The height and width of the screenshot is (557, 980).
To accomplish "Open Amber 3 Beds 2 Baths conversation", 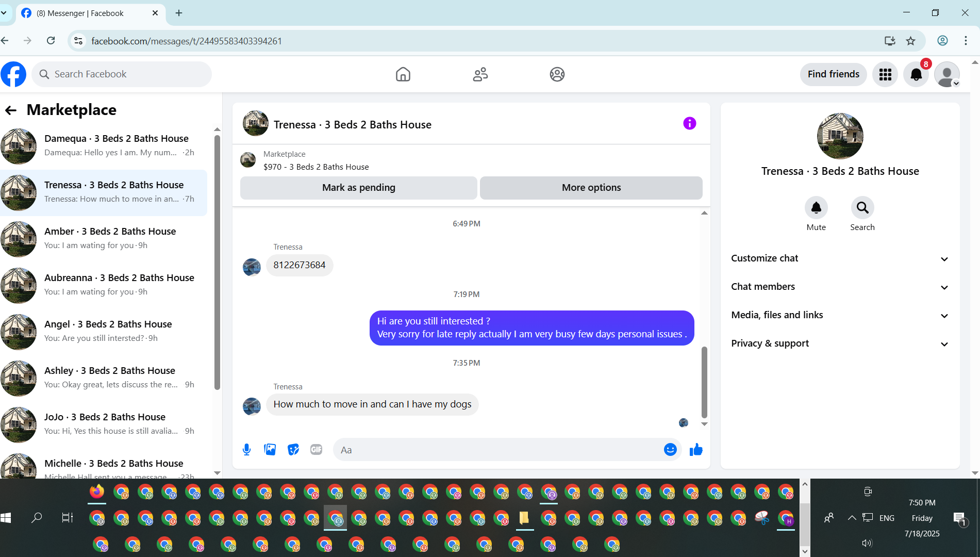I will point(104,239).
